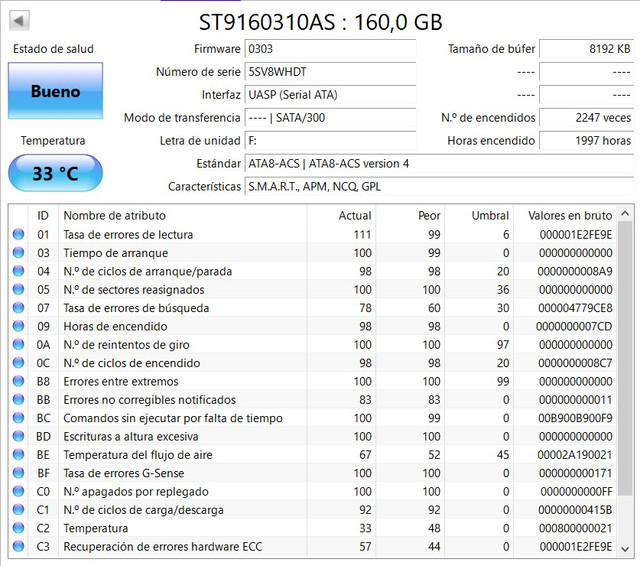Click status dot for attribute 0A
Screen dimensions: 640x566
click(x=18, y=344)
